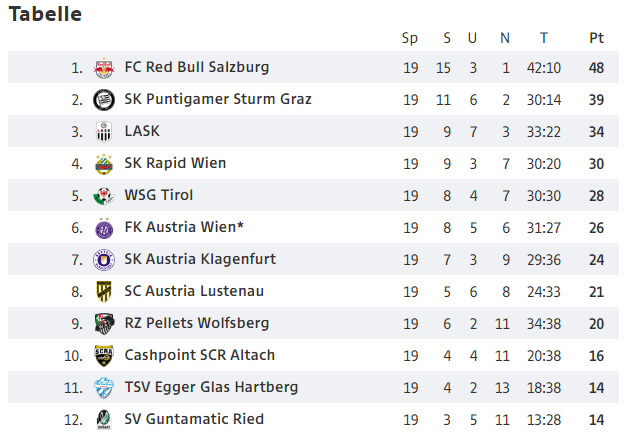Image resolution: width=625 pixels, height=438 pixels.
Task: Click the TSV Egger Glas Hartberg logo
Action: click(103, 388)
